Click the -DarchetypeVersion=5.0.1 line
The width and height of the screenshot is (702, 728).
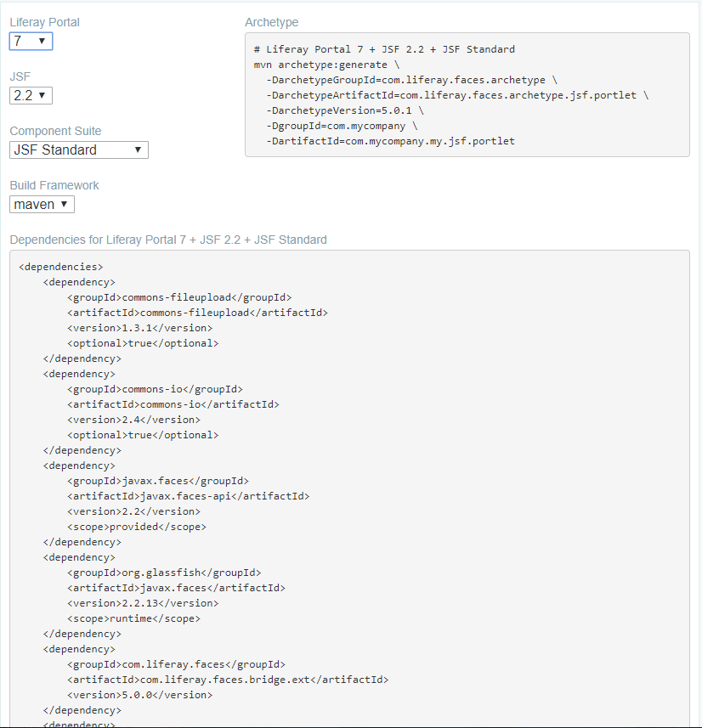345,110
